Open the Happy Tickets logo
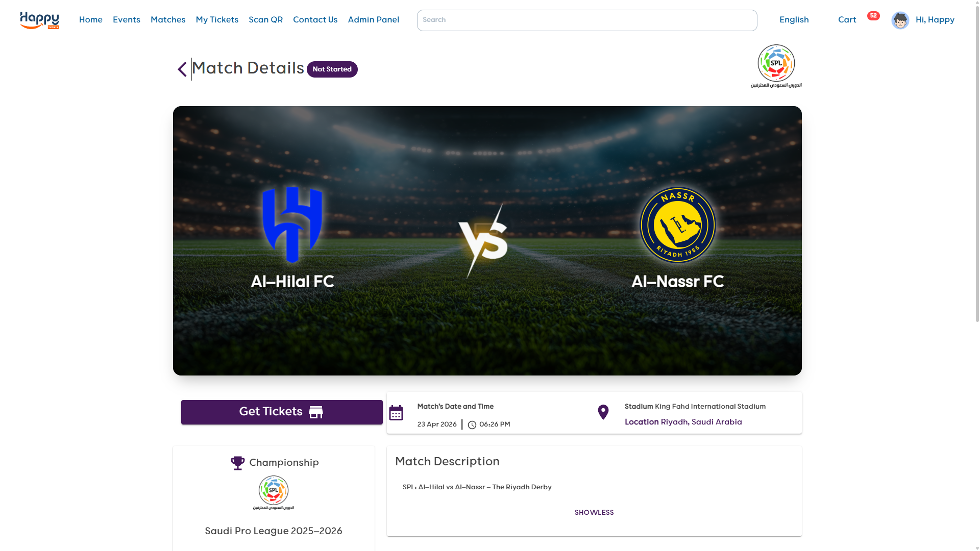 [39, 20]
